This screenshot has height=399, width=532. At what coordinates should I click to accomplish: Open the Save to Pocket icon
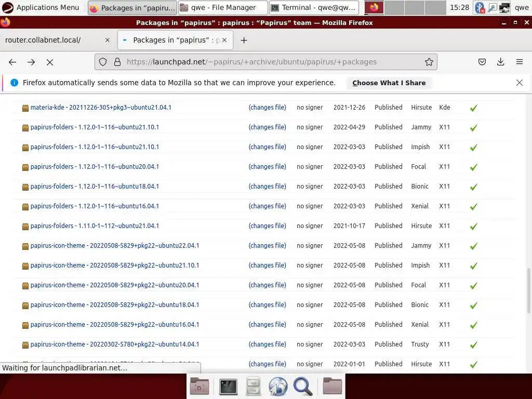click(482, 62)
